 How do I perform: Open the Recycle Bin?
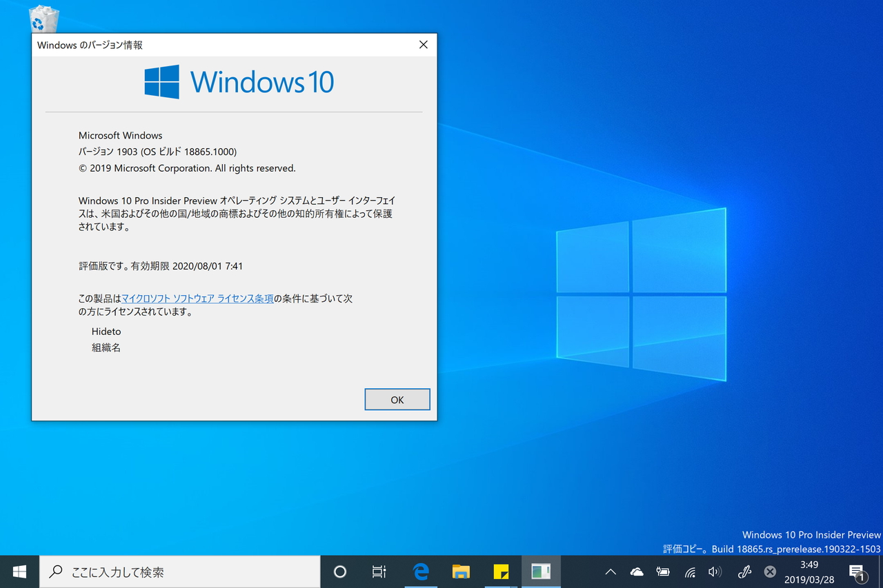point(43,18)
